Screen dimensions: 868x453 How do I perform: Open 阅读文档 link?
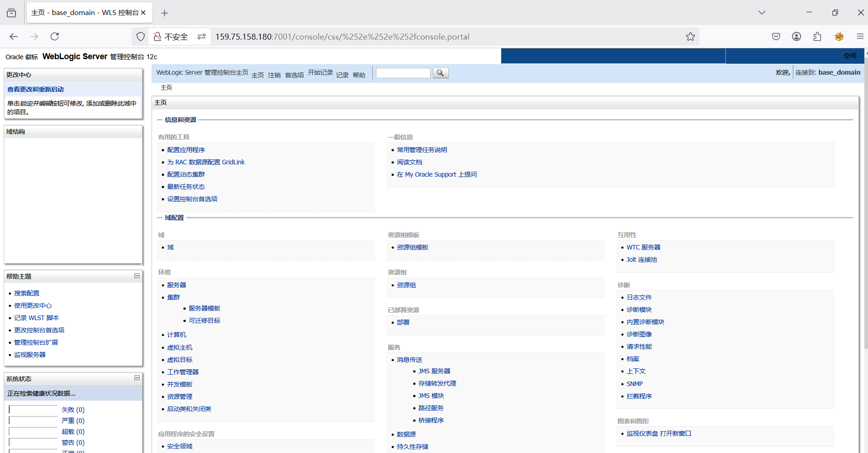(410, 162)
